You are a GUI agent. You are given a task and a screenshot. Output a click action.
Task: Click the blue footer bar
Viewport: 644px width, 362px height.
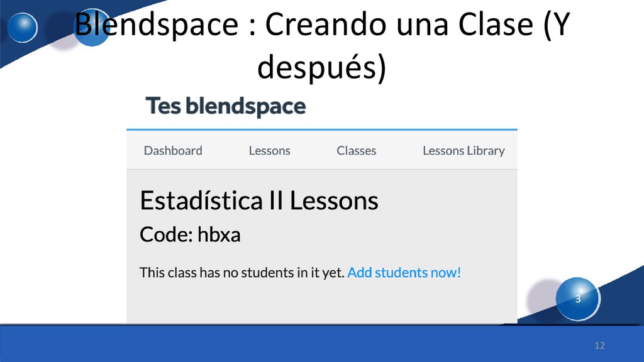pos(322,344)
